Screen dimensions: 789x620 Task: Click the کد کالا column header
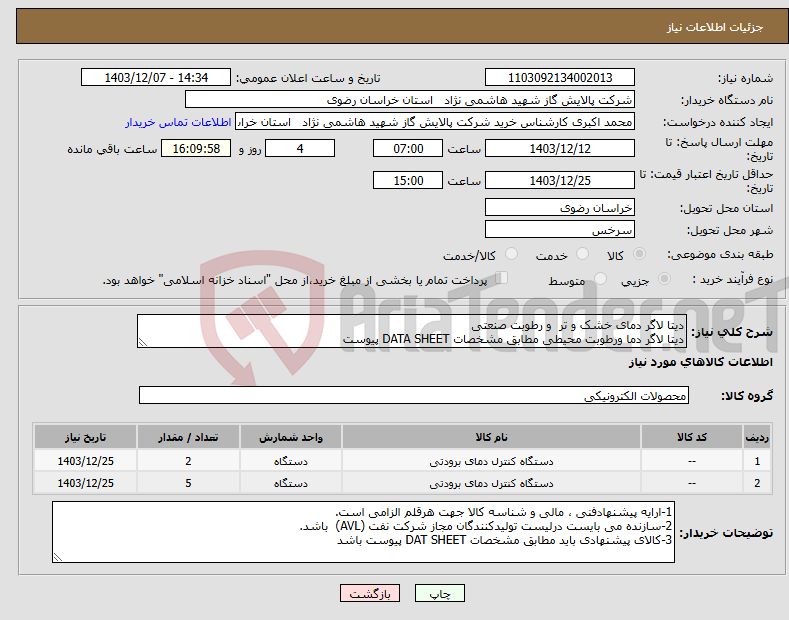coord(692,437)
